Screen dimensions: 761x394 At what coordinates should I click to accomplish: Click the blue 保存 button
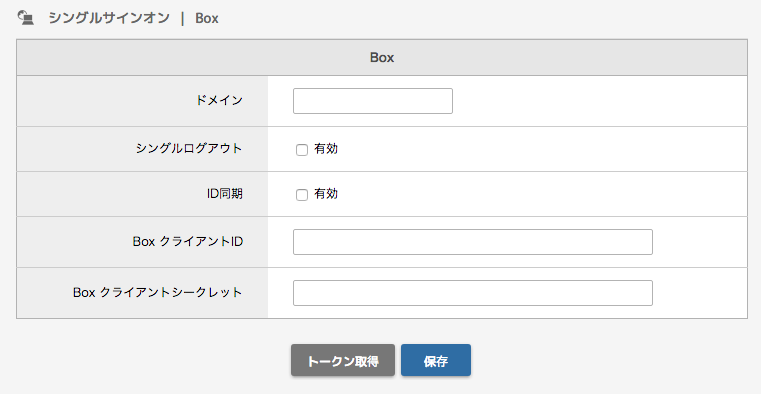(x=436, y=361)
